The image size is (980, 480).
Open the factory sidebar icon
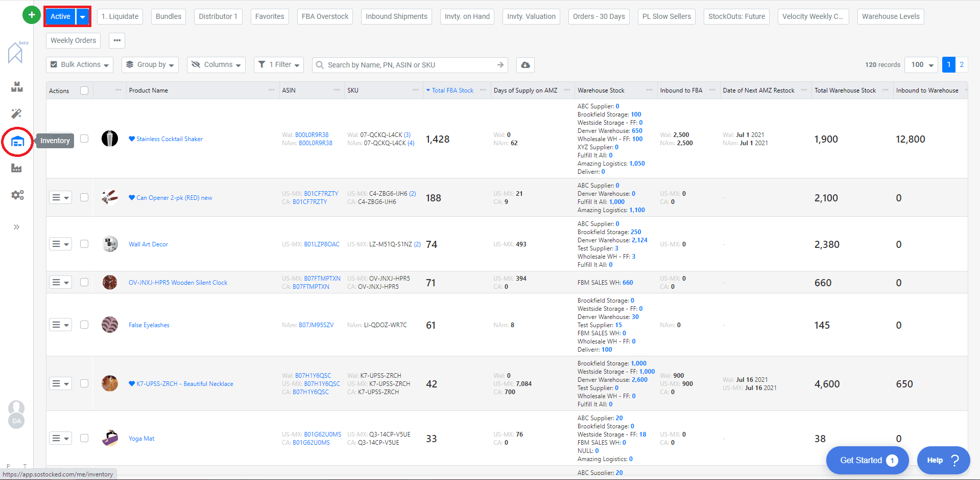(16, 168)
